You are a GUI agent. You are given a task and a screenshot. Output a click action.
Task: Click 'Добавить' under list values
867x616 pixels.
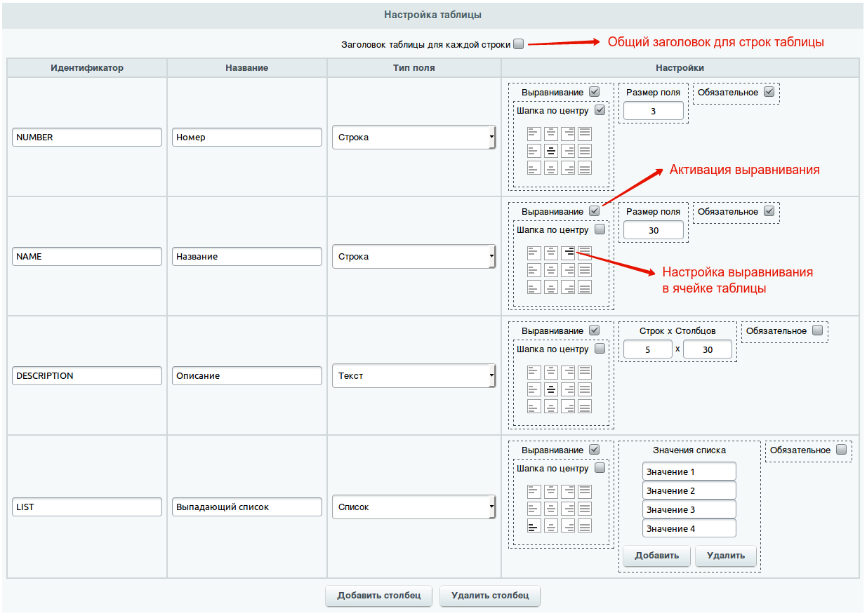coord(656,556)
